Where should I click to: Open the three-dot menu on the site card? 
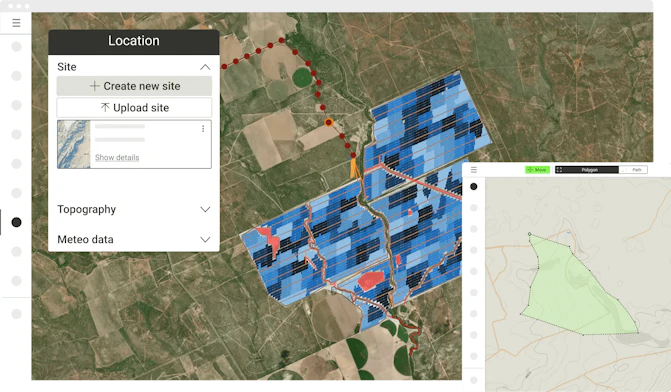click(203, 128)
